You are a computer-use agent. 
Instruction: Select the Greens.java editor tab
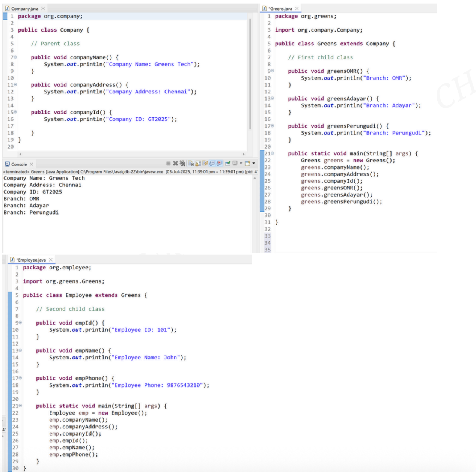[280, 8]
